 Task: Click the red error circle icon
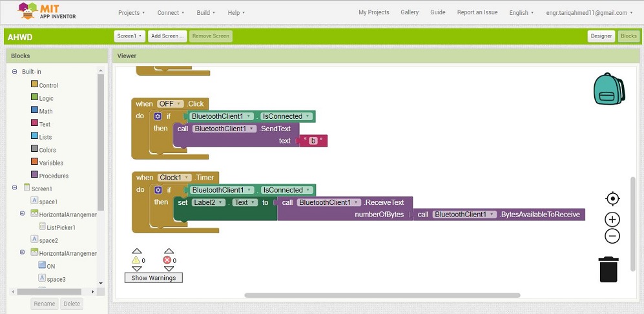[x=167, y=260]
